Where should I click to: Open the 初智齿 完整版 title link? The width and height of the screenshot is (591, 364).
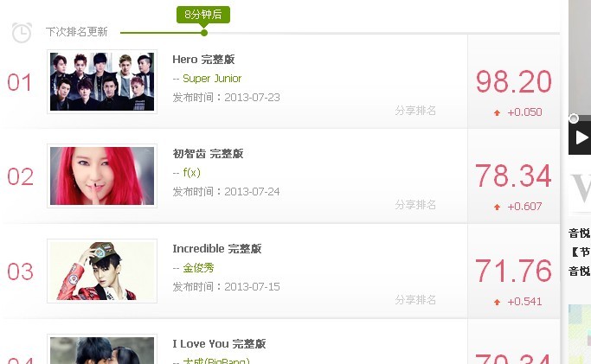[x=208, y=154]
